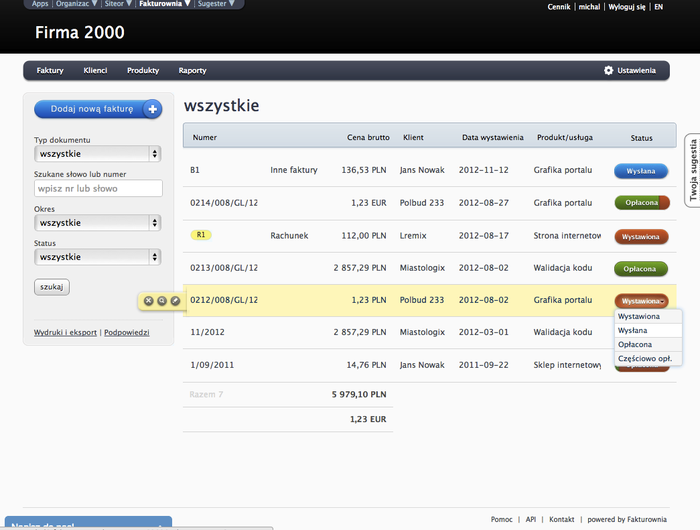Open Ustawienia via the gear icon
This screenshot has width=700, height=530.
608,71
